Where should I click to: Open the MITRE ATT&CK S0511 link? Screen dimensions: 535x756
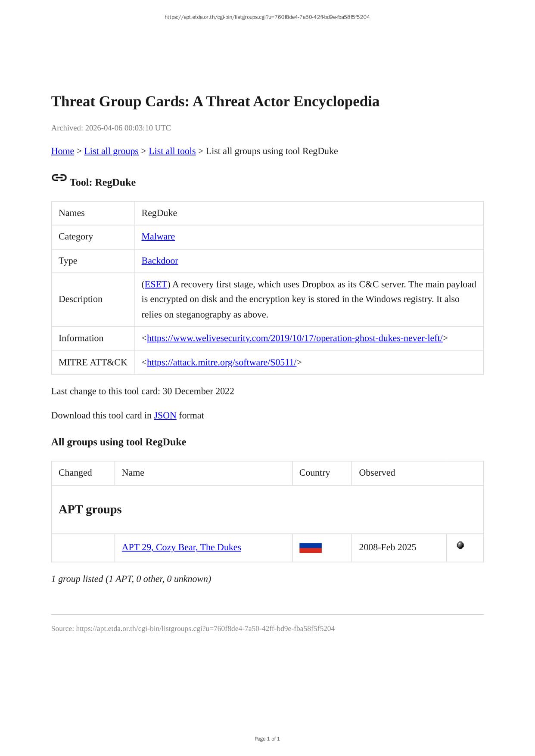(x=221, y=363)
